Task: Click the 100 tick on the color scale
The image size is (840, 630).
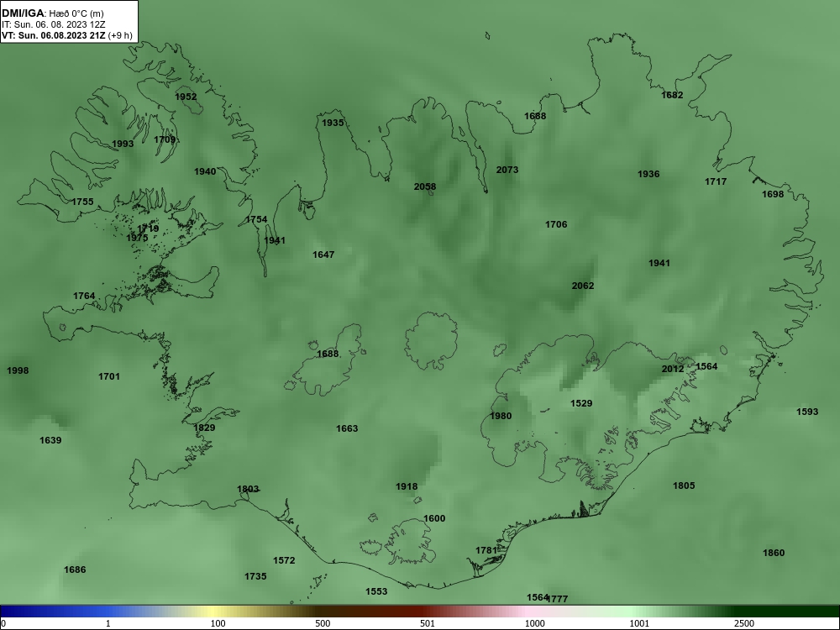Action: click(x=218, y=623)
